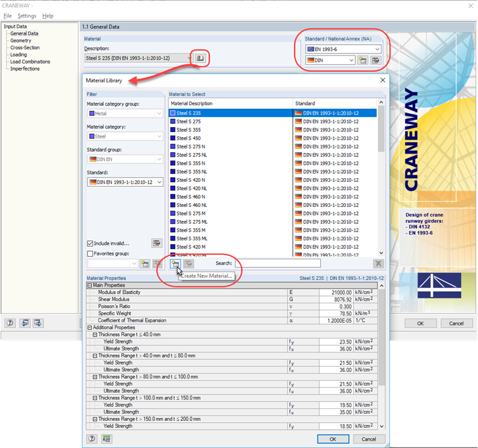Collapse Additional Properties section

point(89,328)
